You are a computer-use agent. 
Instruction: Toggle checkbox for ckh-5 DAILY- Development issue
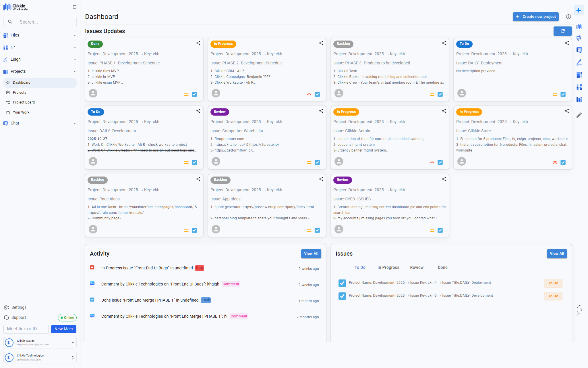tap(342, 296)
